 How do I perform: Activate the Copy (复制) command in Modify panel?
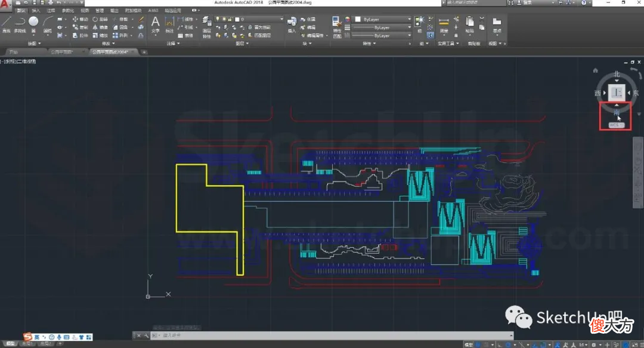click(80, 27)
